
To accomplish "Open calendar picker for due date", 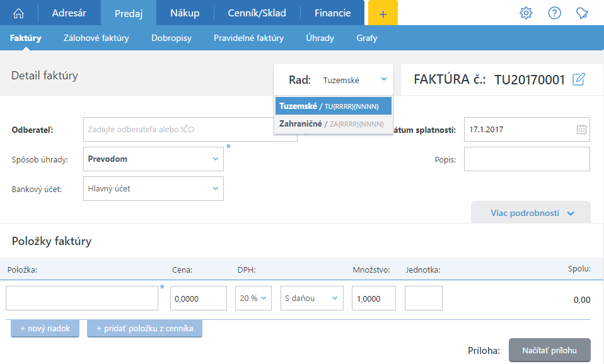I will [581, 129].
